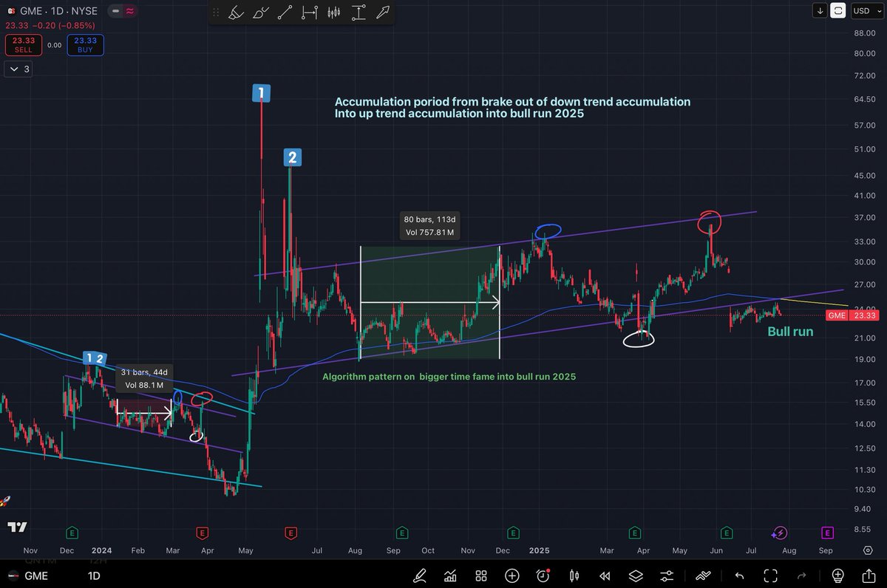Select the bars pattern tool
The image size is (887, 588).
[x=334, y=13]
